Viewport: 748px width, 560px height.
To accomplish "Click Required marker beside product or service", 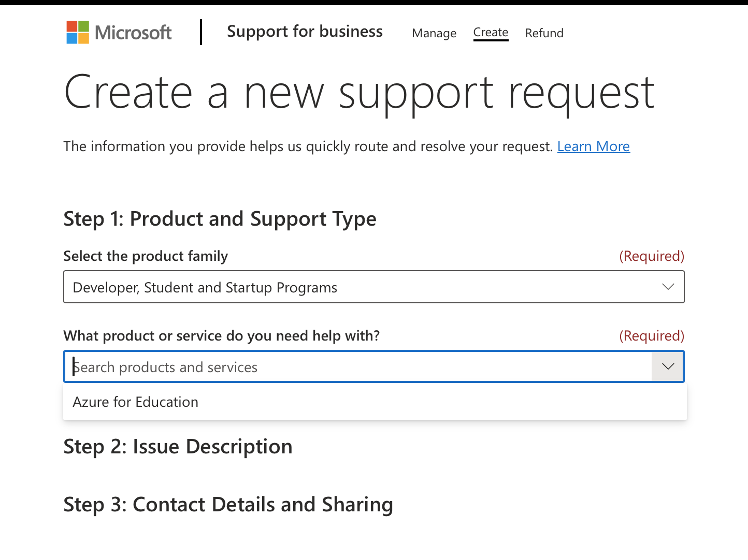I will pyautogui.click(x=651, y=336).
